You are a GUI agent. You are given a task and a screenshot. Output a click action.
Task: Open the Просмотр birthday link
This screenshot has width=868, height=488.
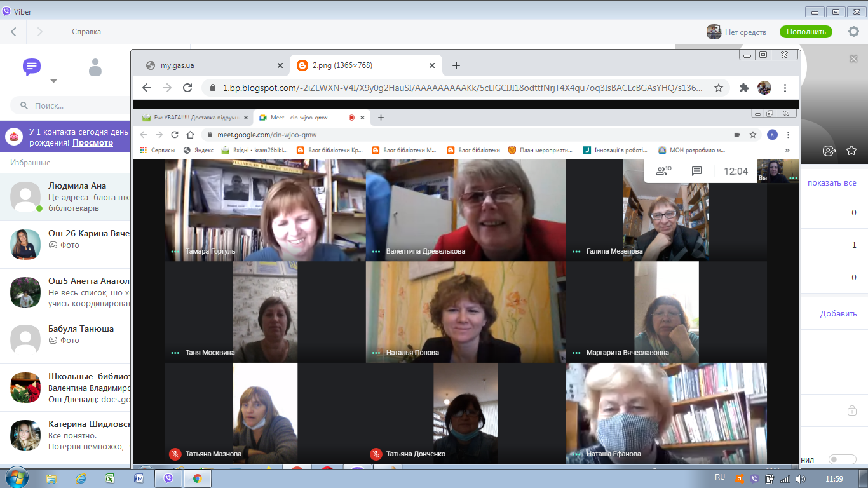click(x=93, y=143)
